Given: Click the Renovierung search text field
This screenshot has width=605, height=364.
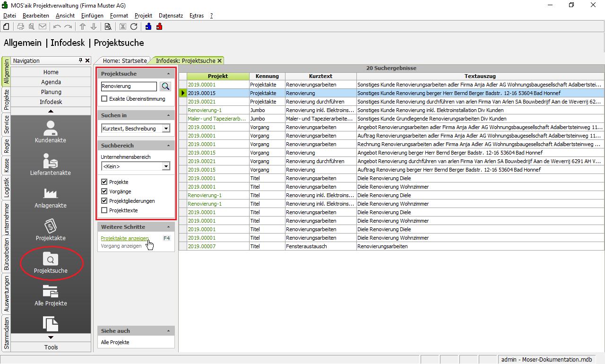Looking at the screenshot, I should (129, 87).
